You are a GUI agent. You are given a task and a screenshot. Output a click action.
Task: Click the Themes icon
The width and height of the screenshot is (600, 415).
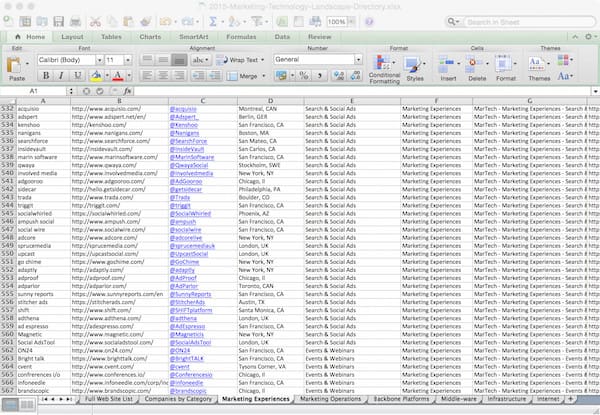[538, 65]
